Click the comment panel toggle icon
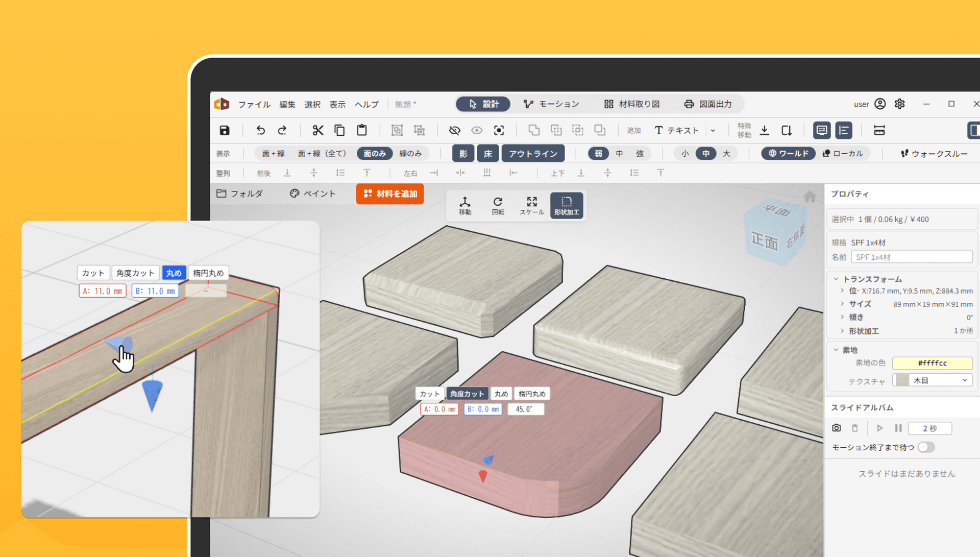 [822, 130]
